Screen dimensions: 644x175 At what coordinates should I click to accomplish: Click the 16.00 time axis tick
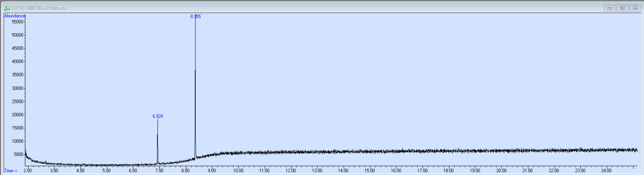pyautogui.click(x=396, y=170)
